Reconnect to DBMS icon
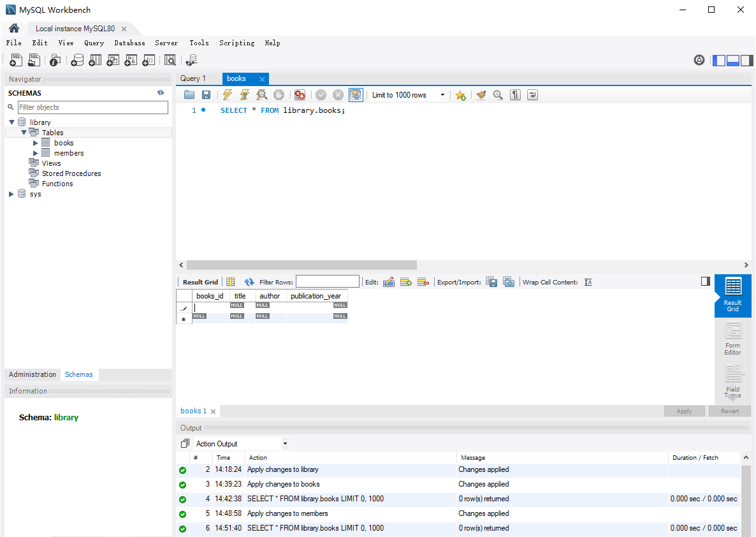 tap(191, 61)
